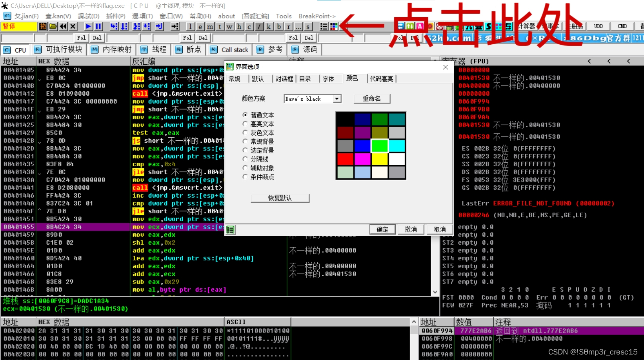Open Memory map with 'm' button
This screenshot has height=360, width=644.
(x=210, y=26)
